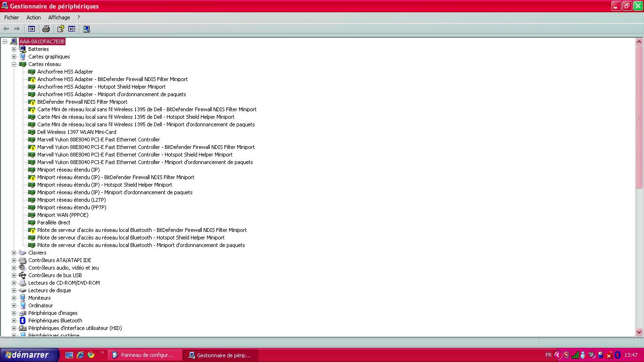
Task: Select Marvell Yukon 88E8040 PCI-E Fast Ethernet Controller
Action: (x=99, y=140)
